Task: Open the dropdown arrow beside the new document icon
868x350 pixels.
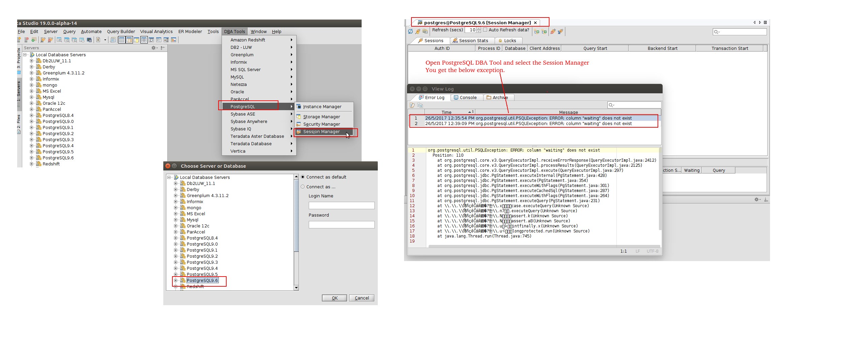Action: pyautogui.click(x=105, y=40)
